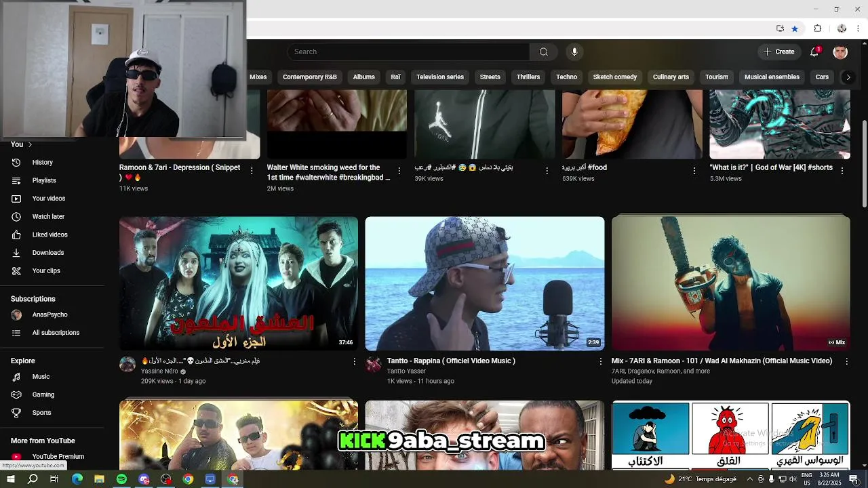
Task: Play the Tantto Rappina video thumbnail
Action: [485, 283]
